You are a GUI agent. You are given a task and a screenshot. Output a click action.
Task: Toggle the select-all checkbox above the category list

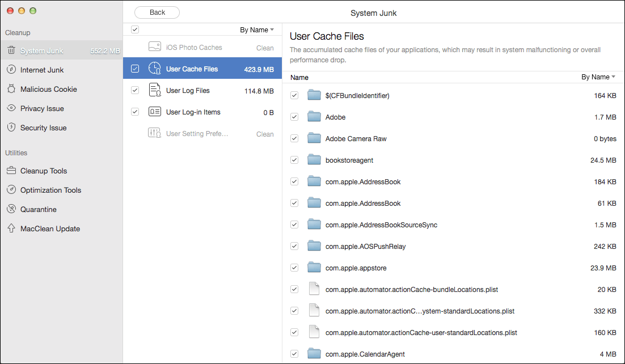(x=134, y=29)
